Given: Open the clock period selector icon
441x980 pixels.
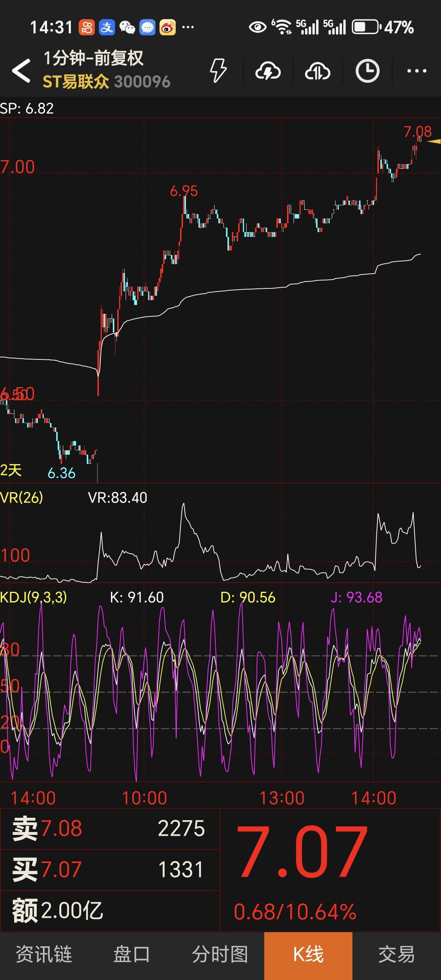Looking at the screenshot, I should click(x=367, y=71).
